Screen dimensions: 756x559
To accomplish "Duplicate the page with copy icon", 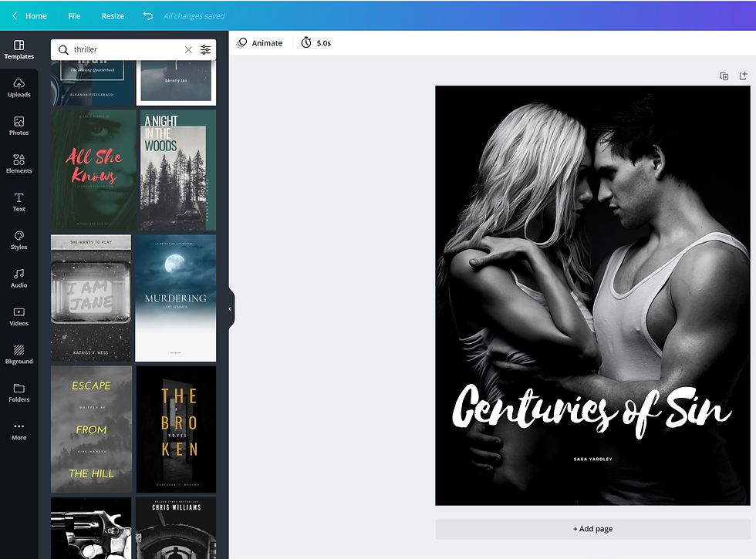I will coord(724,76).
